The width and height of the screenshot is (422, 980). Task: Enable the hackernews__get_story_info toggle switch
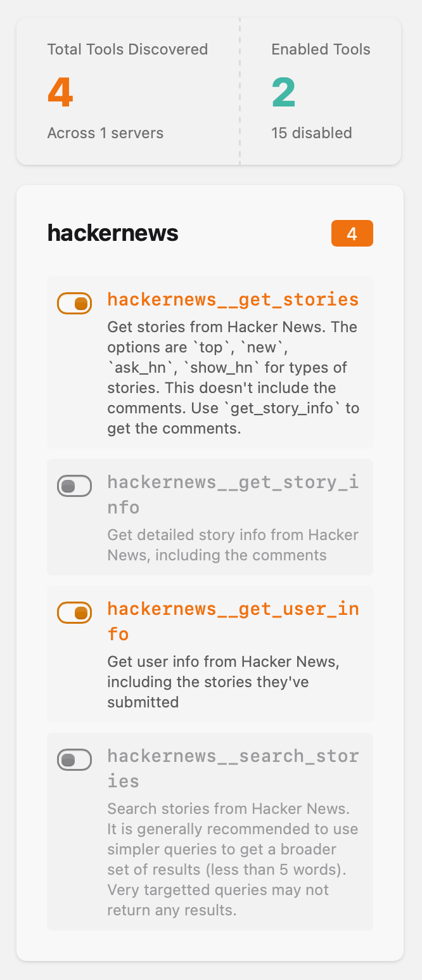(x=75, y=486)
